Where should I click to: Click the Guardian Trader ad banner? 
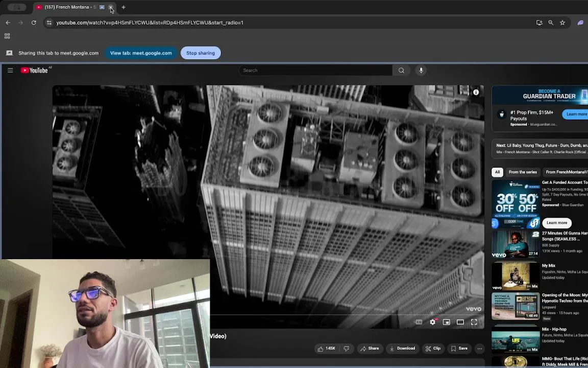pyautogui.click(x=540, y=96)
